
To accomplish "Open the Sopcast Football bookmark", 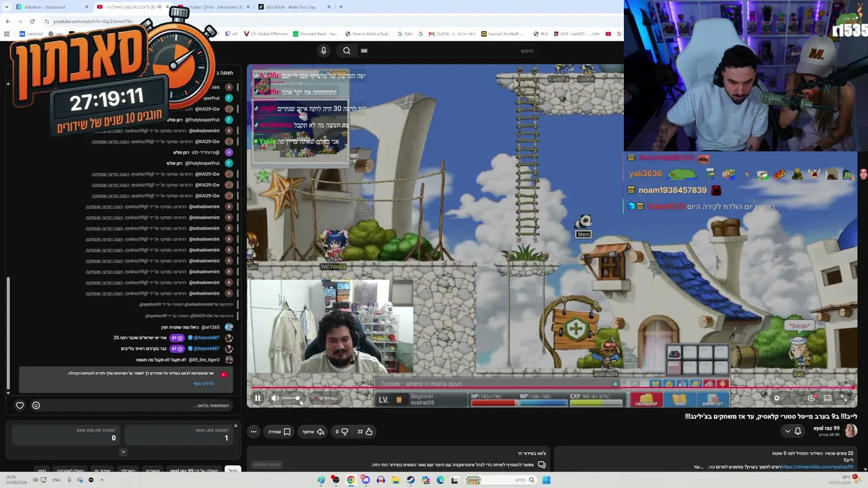I will (503, 34).
